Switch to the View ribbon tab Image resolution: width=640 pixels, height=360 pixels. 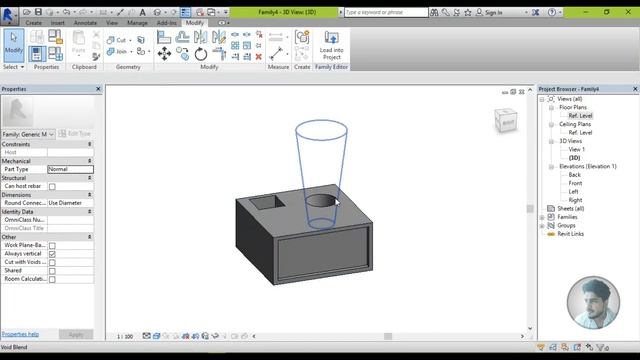point(112,23)
